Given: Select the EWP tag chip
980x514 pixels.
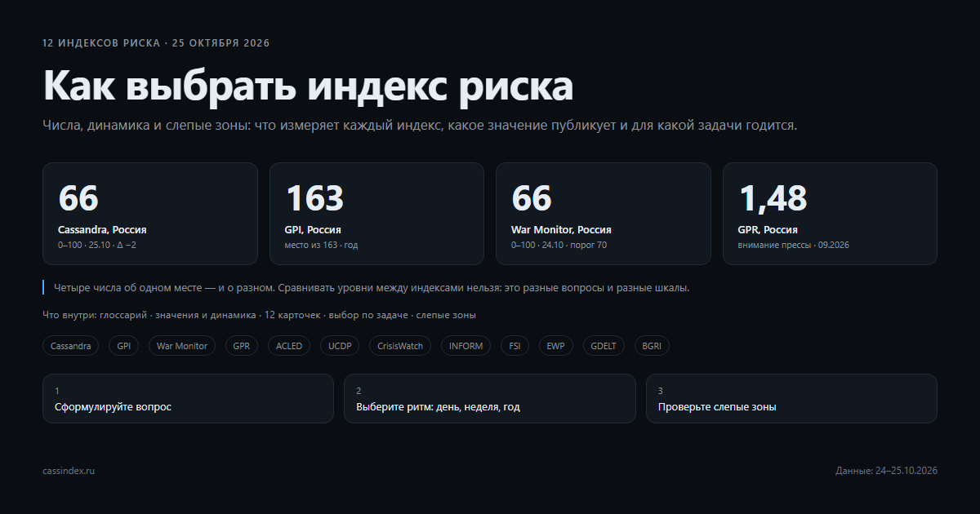Looking at the screenshot, I should 556,346.
